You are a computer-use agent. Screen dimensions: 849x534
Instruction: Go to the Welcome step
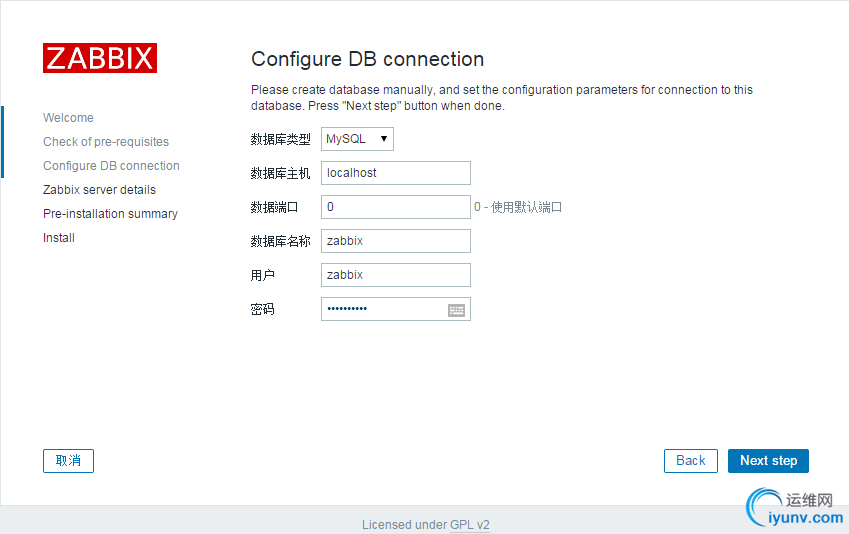click(68, 118)
